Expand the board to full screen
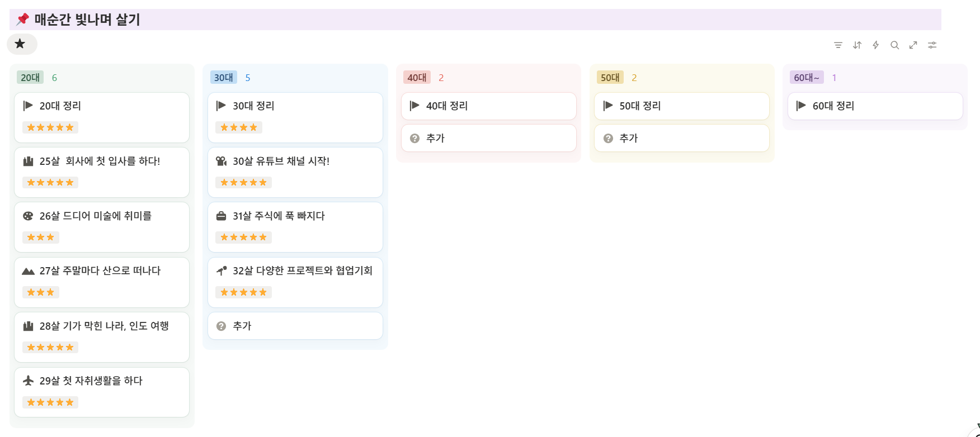 point(913,45)
